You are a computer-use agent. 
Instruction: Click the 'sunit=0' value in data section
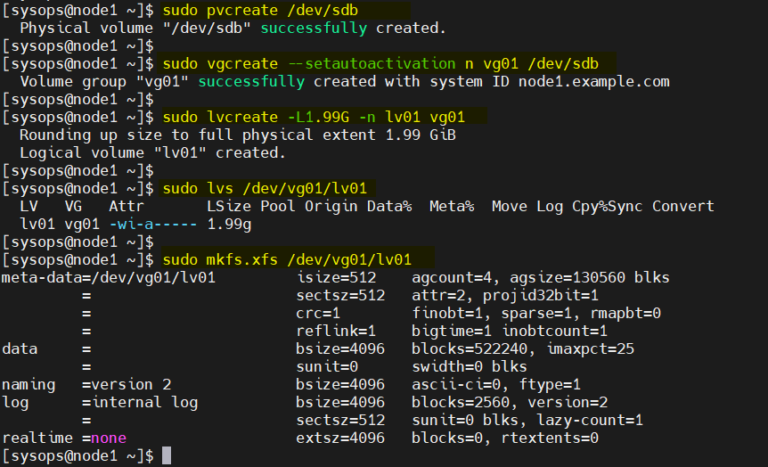pyautogui.click(x=327, y=367)
